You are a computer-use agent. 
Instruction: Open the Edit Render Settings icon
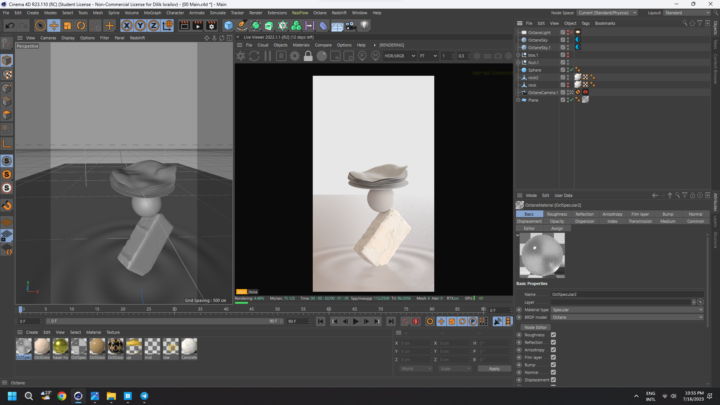click(x=211, y=26)
